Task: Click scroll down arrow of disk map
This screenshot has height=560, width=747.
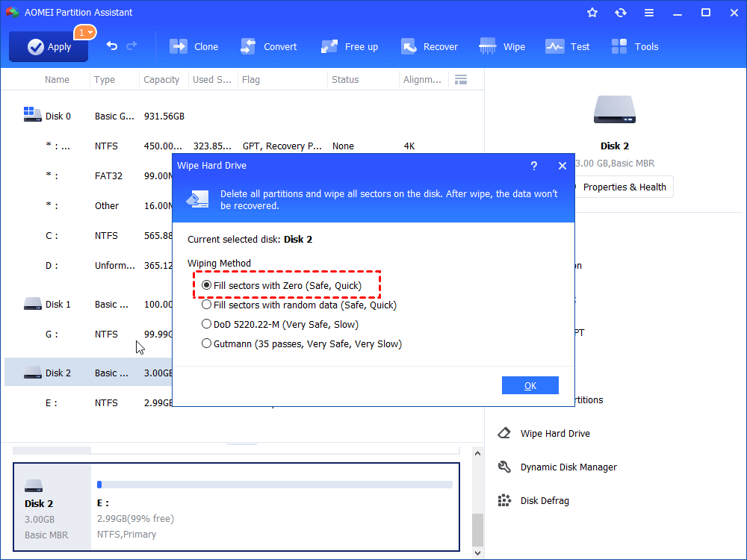Action: tap(477, 553)
